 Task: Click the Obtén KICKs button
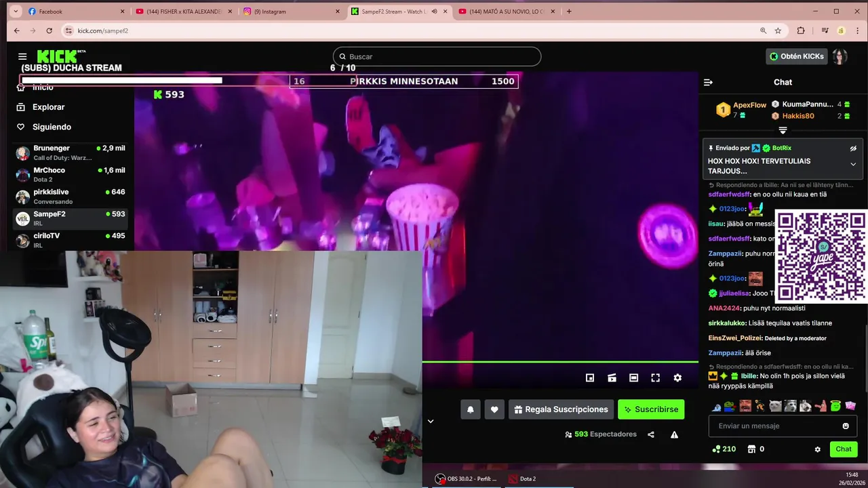click(x=797, y=56)
